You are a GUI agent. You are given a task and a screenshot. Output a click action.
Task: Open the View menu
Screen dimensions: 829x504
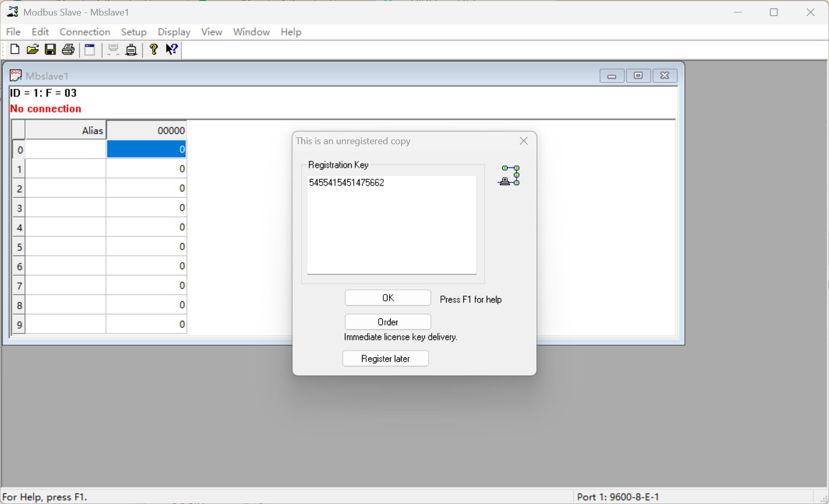[x=212, y=32]
